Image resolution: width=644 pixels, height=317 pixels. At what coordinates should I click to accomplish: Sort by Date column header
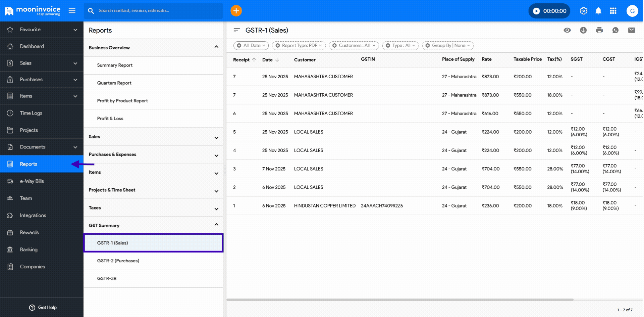coord(271,60)
